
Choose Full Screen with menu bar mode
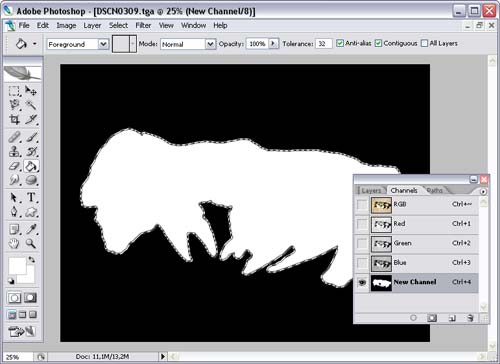[x=22, y=314]
